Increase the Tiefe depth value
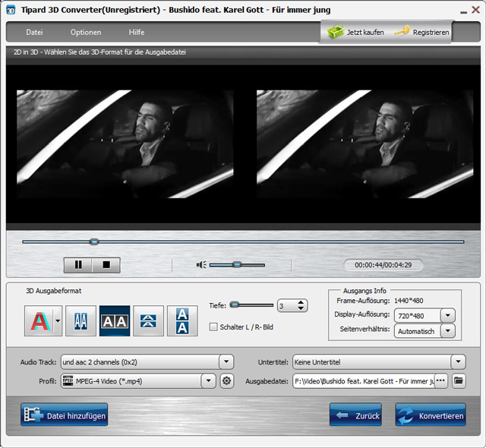Screen dimensions: 486x448 click(301, 303)
